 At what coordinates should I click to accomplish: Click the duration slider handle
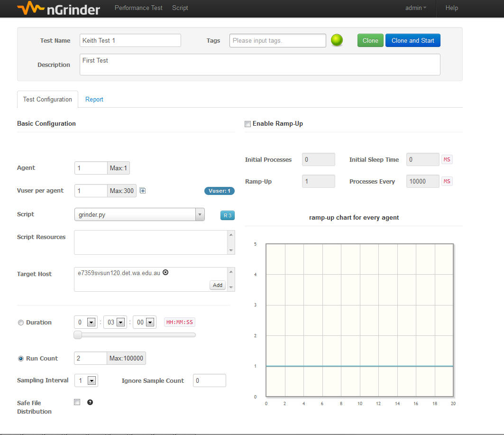(78, 335)
